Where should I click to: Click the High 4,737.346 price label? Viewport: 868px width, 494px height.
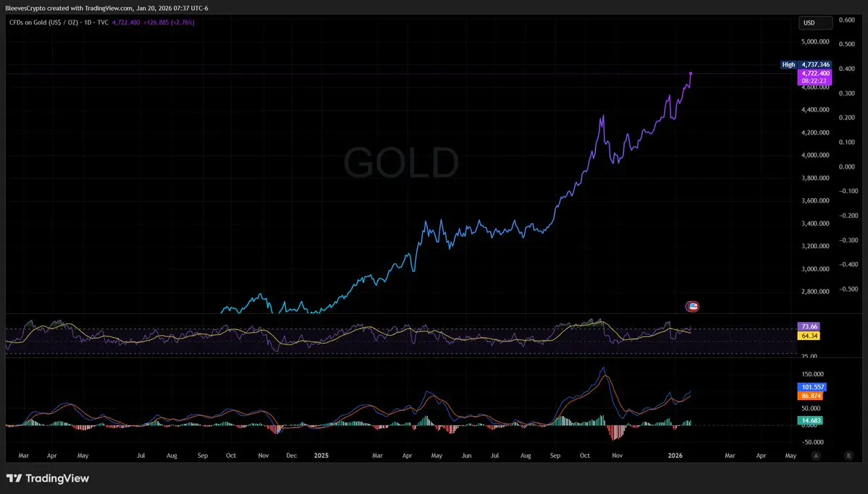(x=806, y=64)
